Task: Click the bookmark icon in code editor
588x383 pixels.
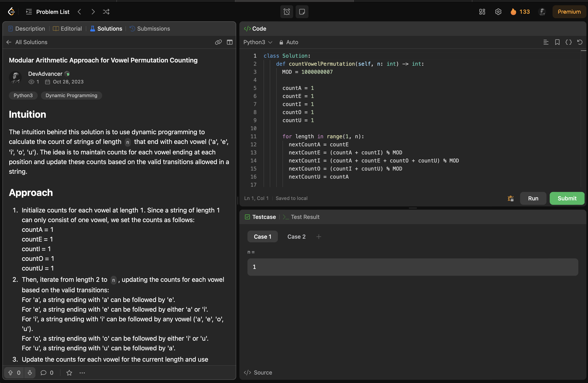Action: [557, 42]
